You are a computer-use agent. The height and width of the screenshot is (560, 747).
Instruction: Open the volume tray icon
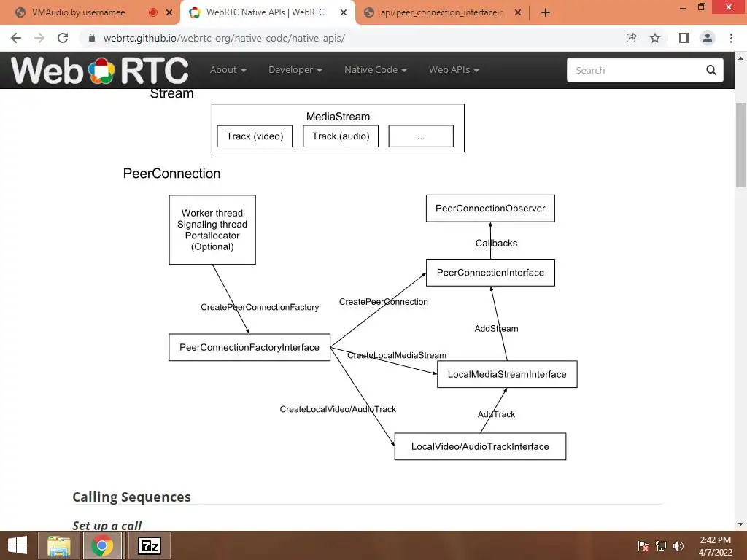pos(678,546)
